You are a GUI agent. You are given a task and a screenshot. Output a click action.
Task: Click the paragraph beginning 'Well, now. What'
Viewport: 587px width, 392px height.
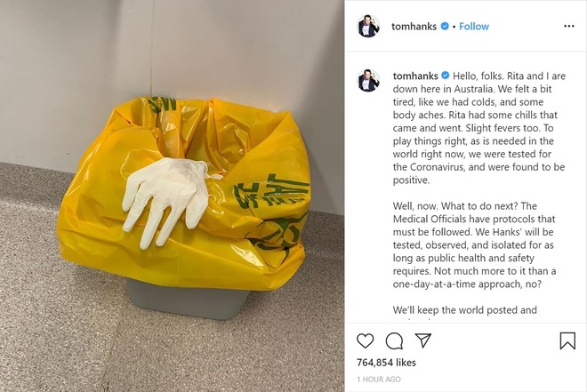(474, 245)
